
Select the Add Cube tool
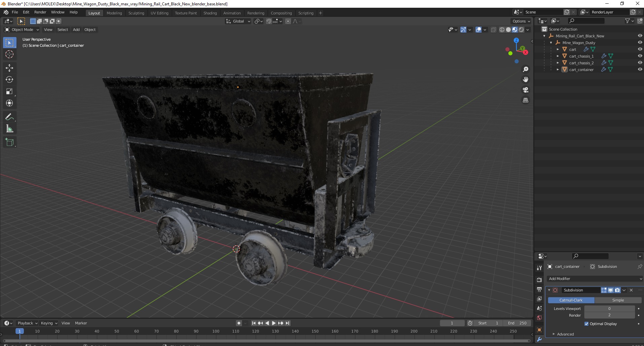pyautogui.click(x=9, y=142)
